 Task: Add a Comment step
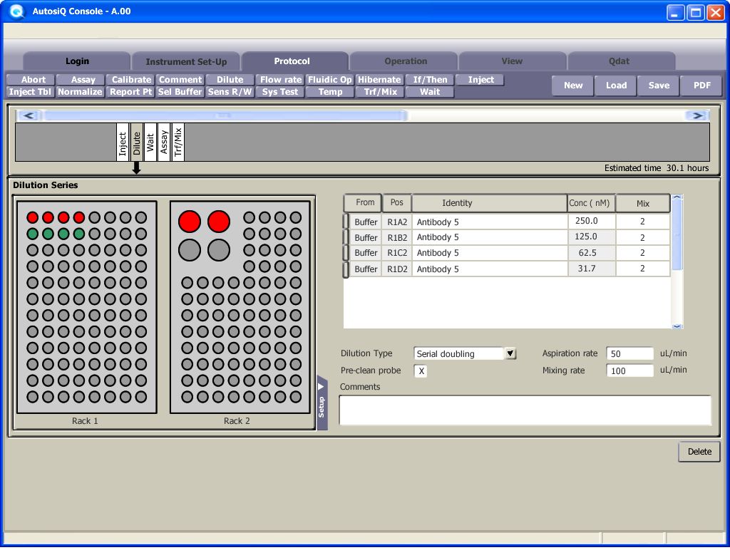(x=180, y=80)
